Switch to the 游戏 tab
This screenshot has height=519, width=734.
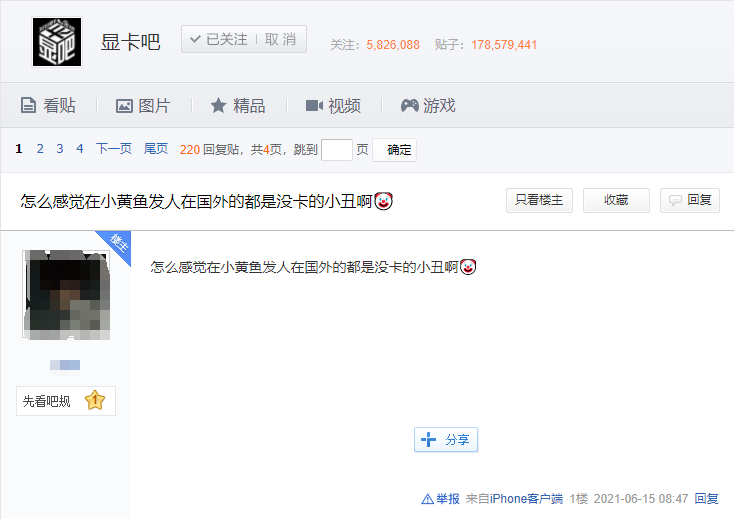pyautogui.click(x=428, y=105)
